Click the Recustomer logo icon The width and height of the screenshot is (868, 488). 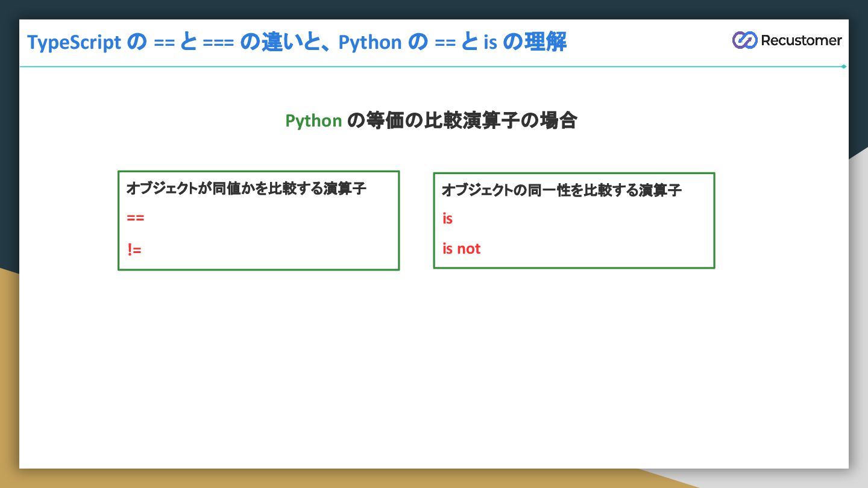[744, 40]
